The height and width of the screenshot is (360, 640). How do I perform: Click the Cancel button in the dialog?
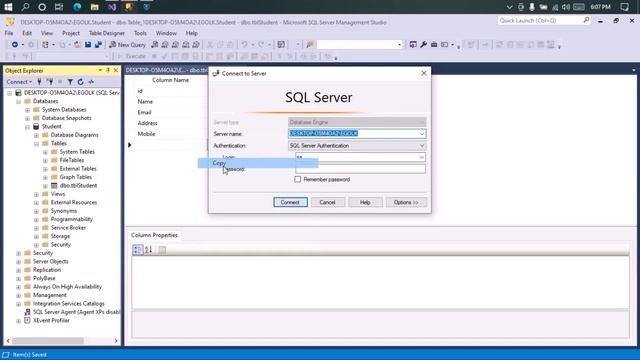pos(327,202)
